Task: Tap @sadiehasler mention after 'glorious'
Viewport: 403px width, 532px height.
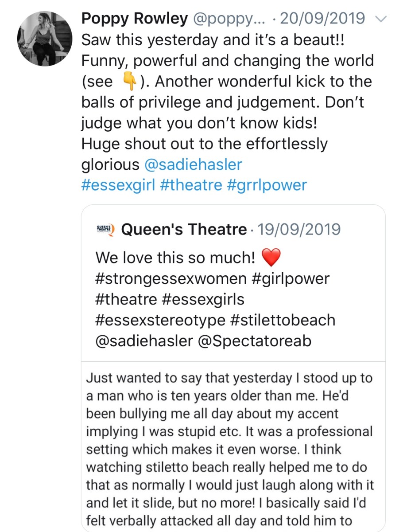Action: pos(193,164)
